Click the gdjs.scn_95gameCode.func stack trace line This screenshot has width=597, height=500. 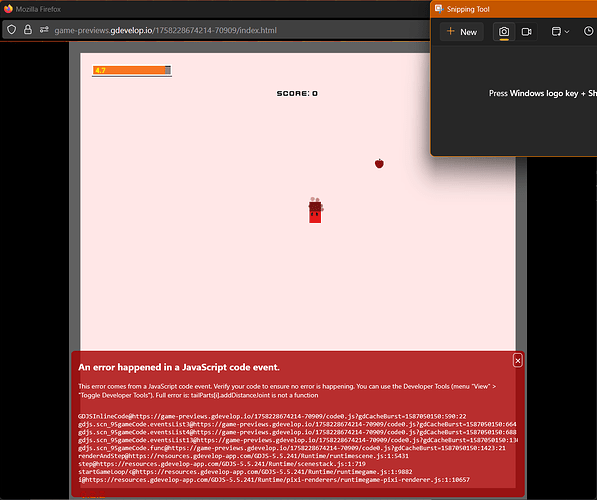click(x=292, y=448)
